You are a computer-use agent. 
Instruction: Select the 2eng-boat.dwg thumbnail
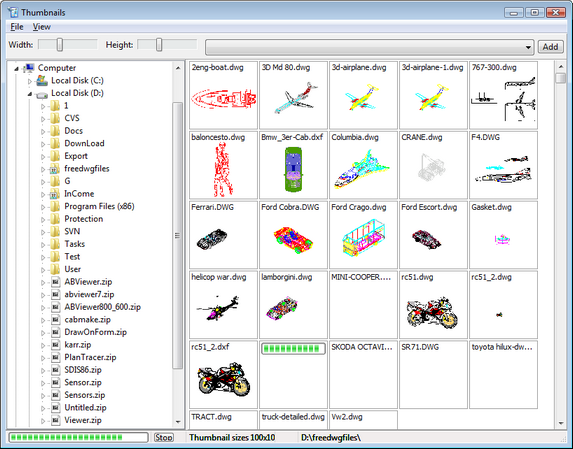(223, 95)
